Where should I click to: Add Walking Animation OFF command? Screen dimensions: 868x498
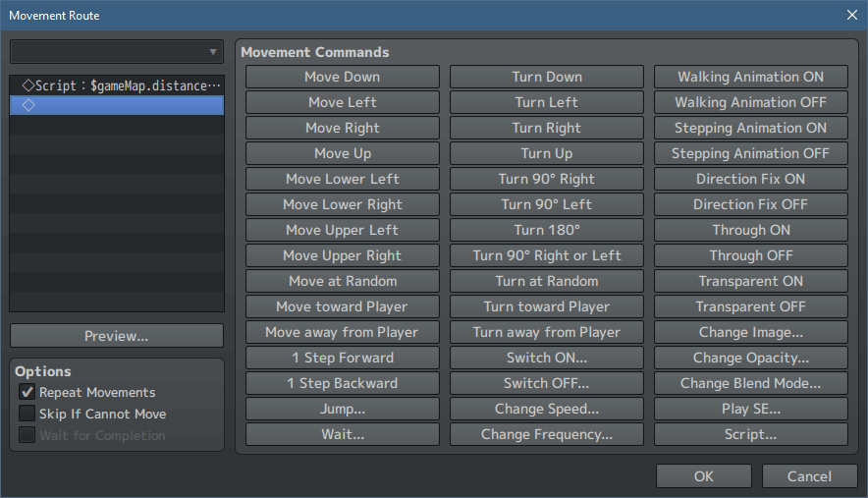(x=751, y=102)
